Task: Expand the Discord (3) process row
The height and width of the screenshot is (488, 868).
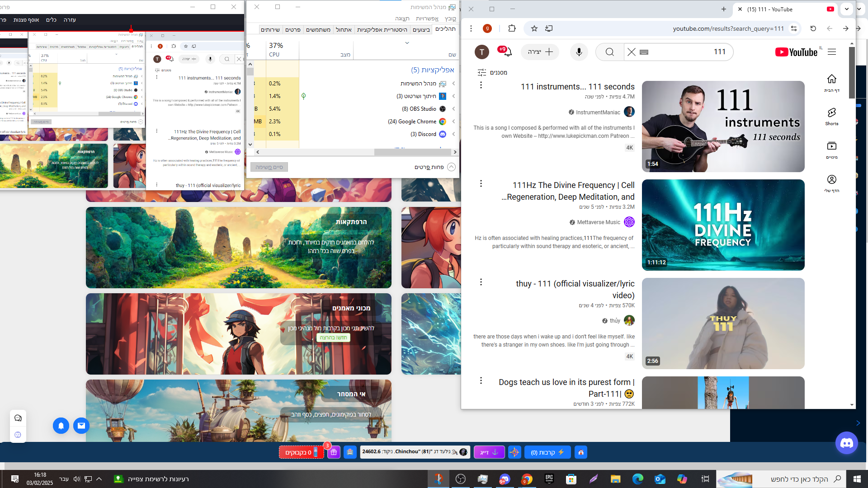Action: click(453, 134)
